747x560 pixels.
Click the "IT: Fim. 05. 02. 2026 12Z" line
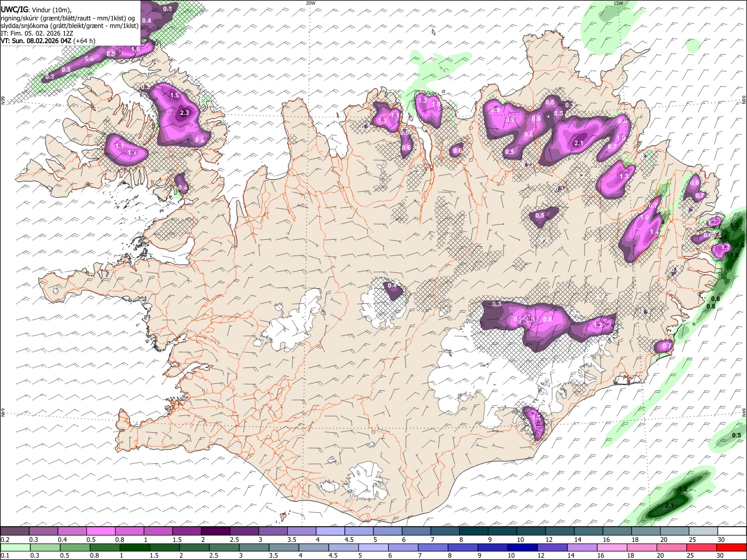36,33
